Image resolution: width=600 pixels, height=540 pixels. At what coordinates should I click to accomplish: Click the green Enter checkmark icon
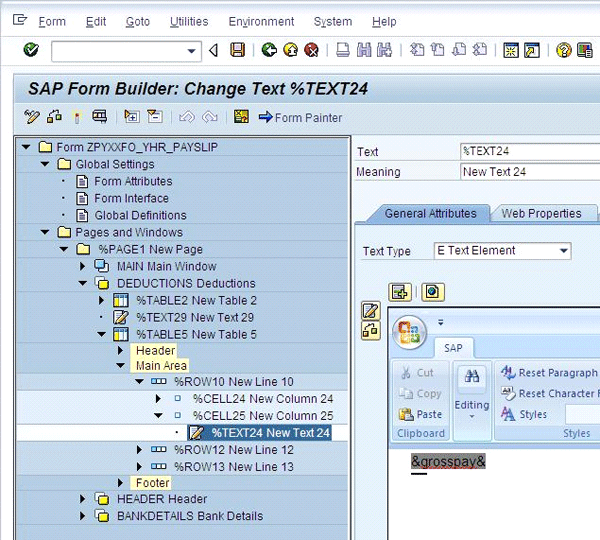[31, 50]
